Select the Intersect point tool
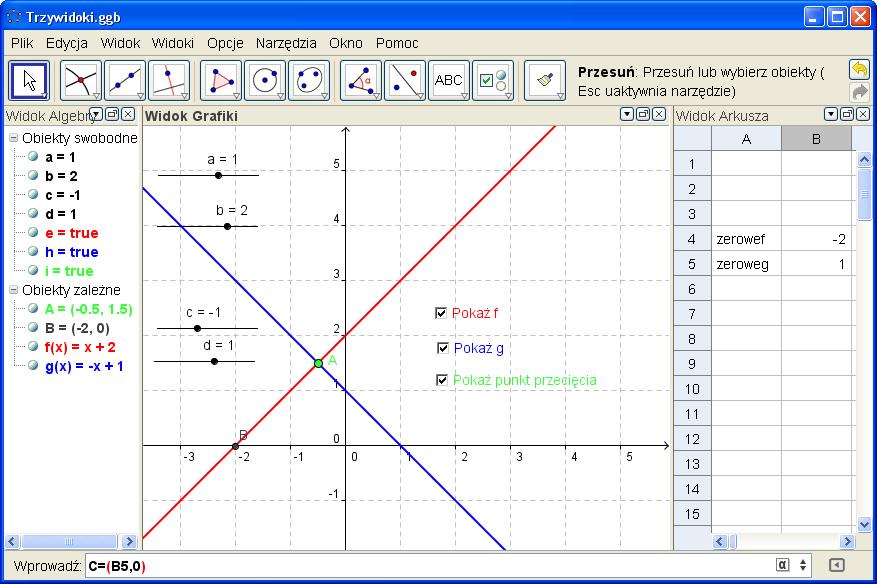Viewport: 877px width, 584px height. (81, 81)
